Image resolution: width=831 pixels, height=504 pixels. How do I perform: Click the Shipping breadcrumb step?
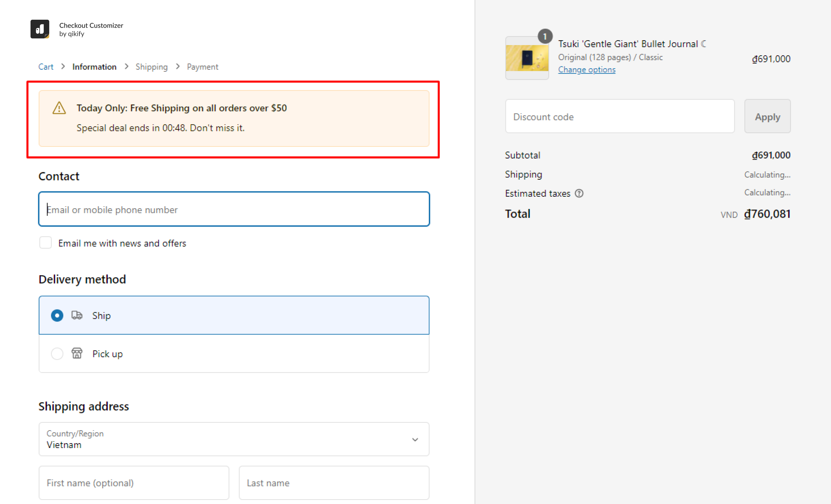point(152,67)
